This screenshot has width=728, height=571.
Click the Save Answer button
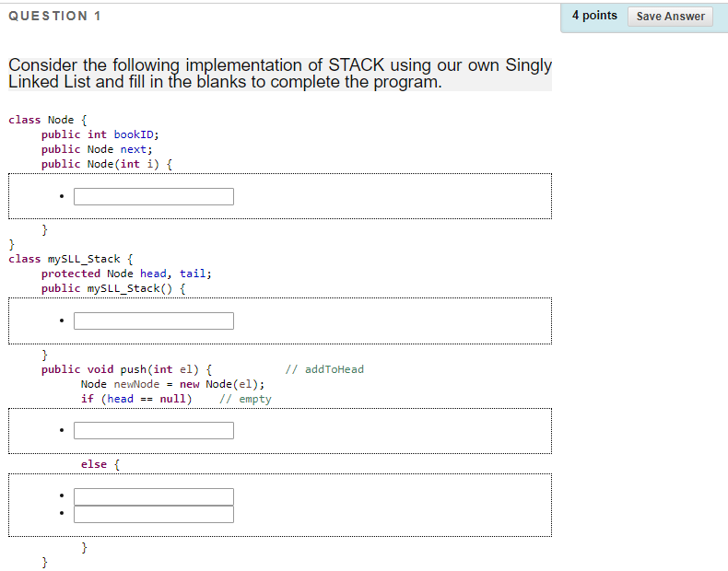coord(670,17)
